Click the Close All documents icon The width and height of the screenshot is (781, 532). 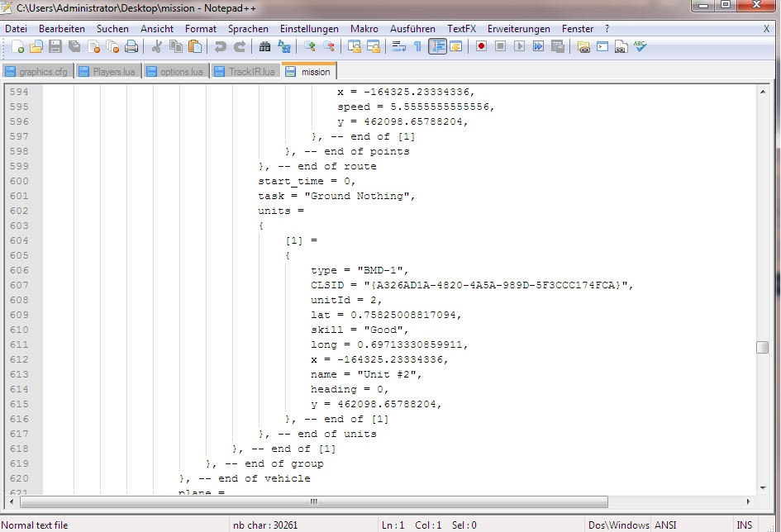(112, 47)
